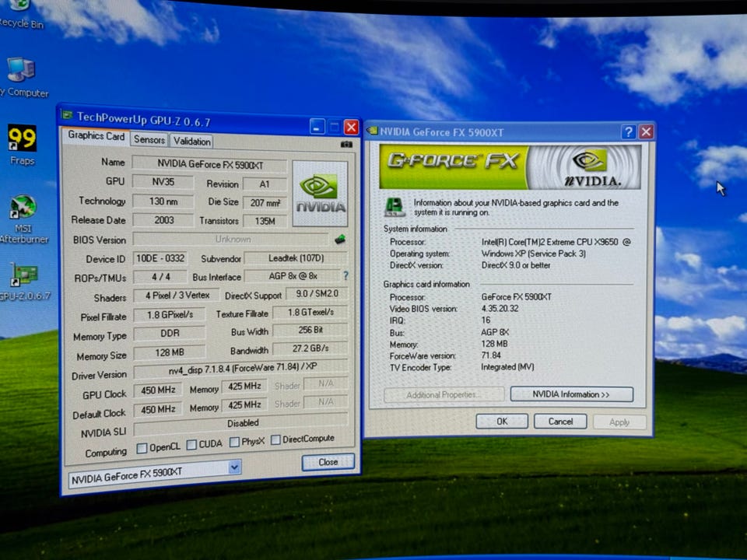Open the Validation tab
747x560 pixels.
[x=191, y=141]
